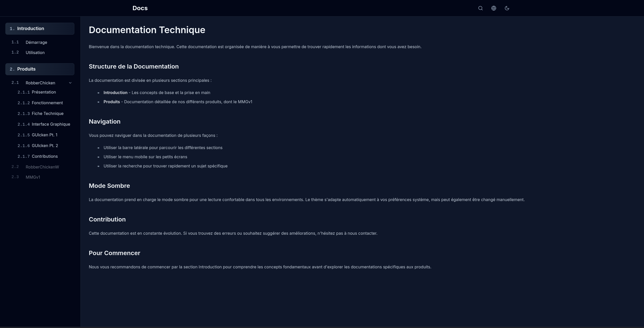The image size is (644, 328).
Task: Open the Produits section header
Action: [x=40, y=69]
